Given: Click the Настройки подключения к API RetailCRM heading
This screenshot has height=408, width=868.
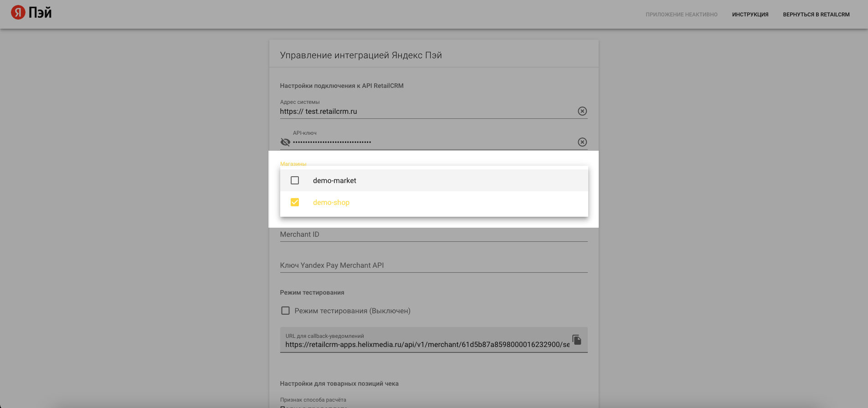Looking at the screenshot, I should 342,86.
